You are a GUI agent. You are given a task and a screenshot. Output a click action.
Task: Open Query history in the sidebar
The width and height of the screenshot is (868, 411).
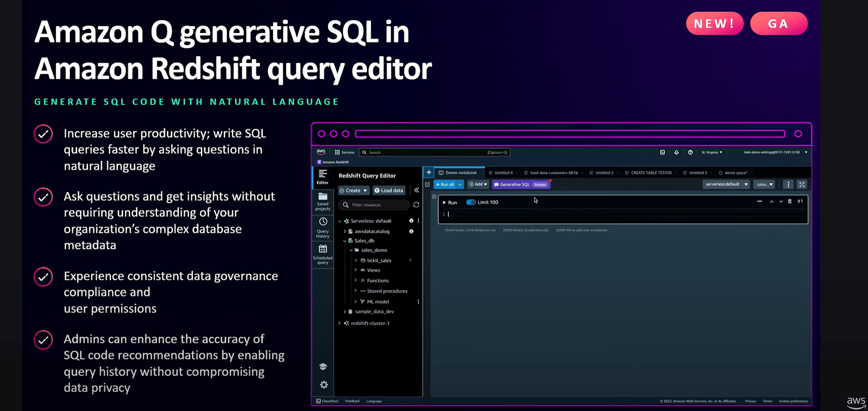tap(322, 228)
